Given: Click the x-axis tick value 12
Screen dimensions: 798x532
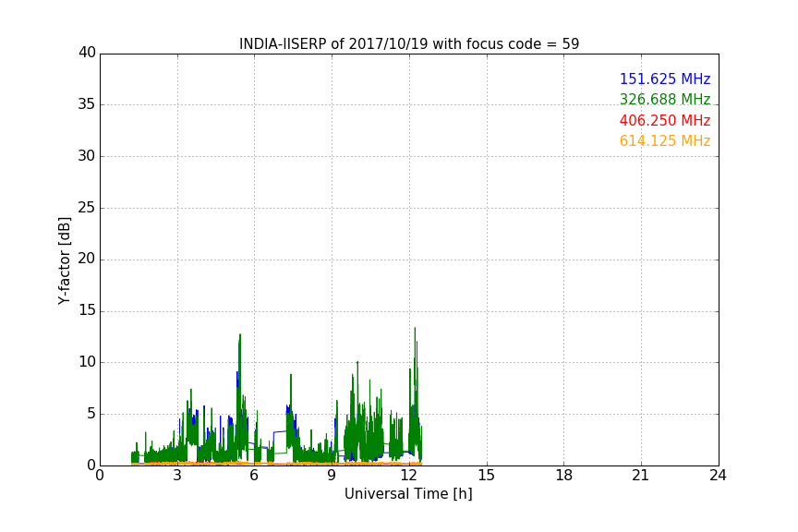Looking at the screenshot, I should (409, 476).
